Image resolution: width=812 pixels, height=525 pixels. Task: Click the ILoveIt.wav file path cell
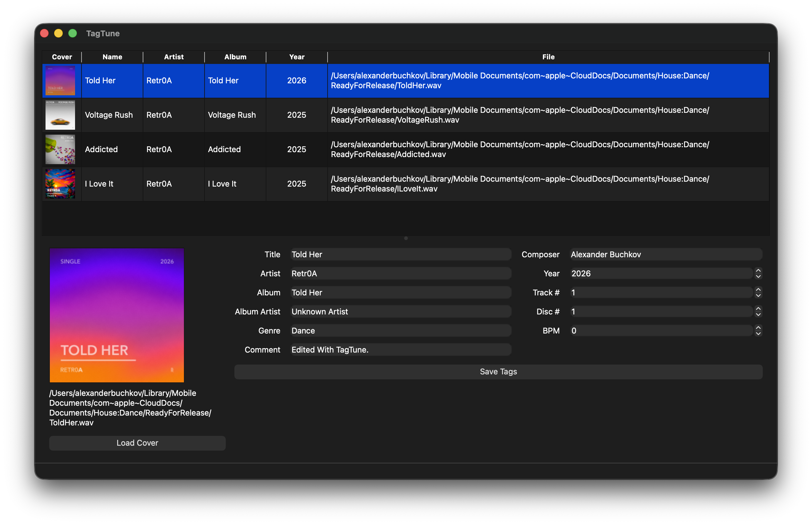(548, 184)
